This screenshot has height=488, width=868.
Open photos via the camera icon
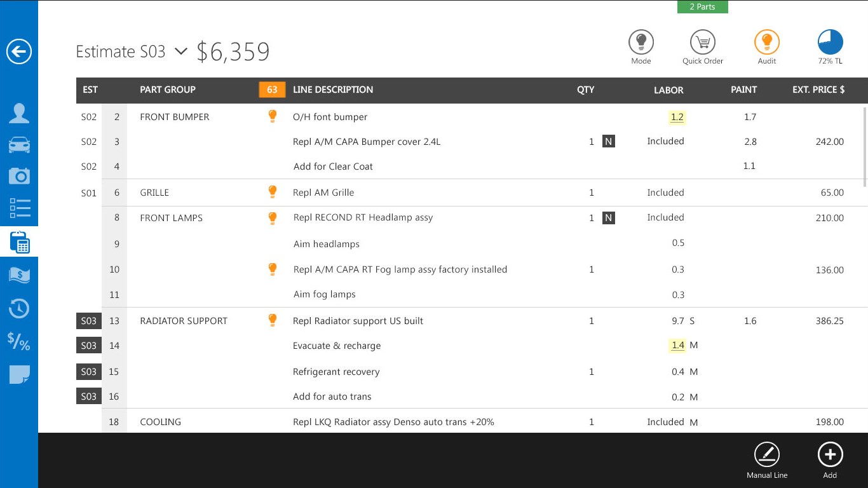pyautogui.click(x=20, y=176)
